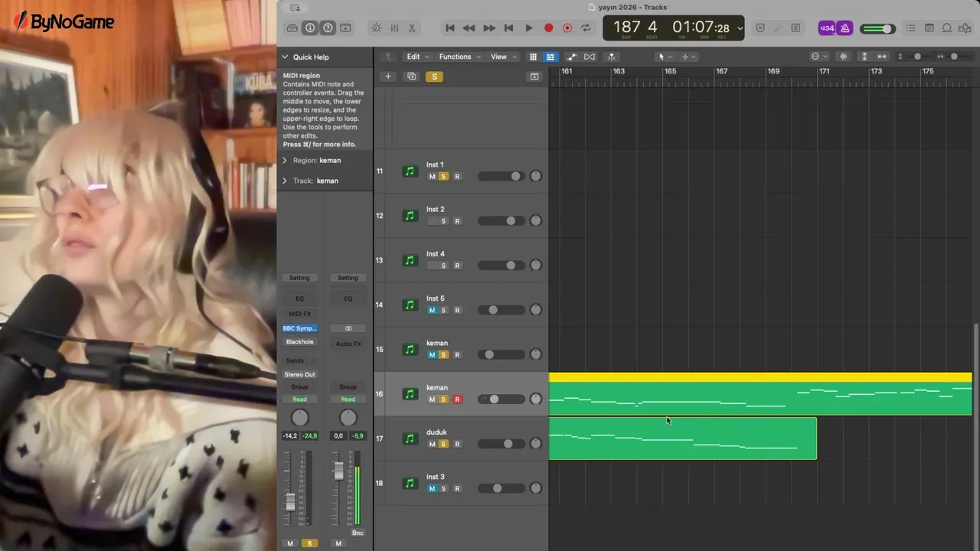The width and height of the screenshot is (980, 551).
Task: Click the Duplicate Track button
Action: [412, 77]
